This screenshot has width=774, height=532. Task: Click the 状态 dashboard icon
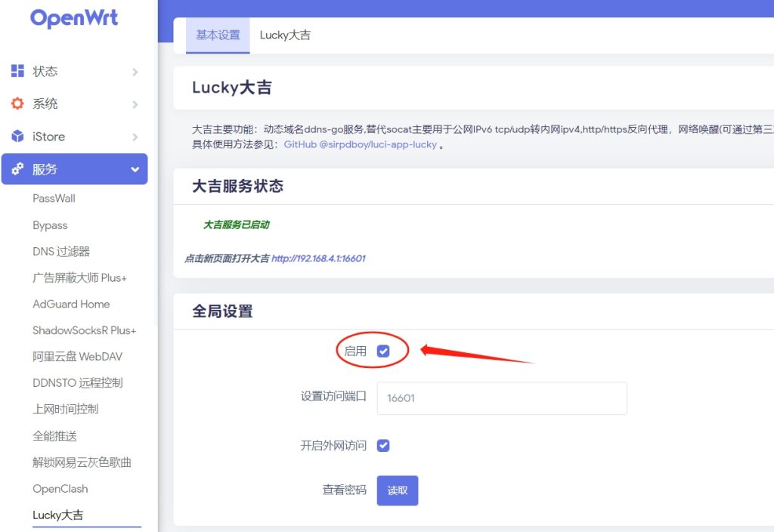coord(17,71)
